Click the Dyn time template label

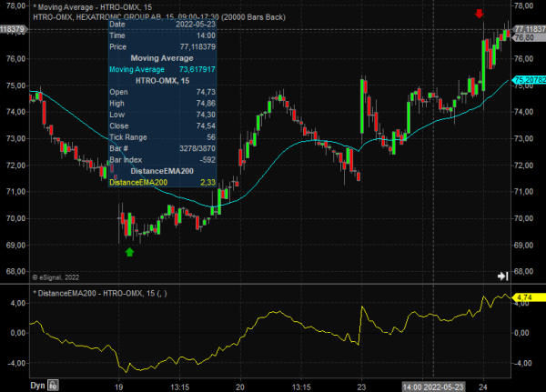37,386
